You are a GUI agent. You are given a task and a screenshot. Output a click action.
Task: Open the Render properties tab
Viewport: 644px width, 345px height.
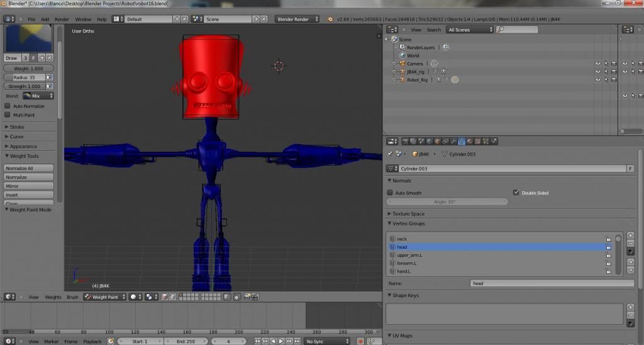(x=405, y=142)
